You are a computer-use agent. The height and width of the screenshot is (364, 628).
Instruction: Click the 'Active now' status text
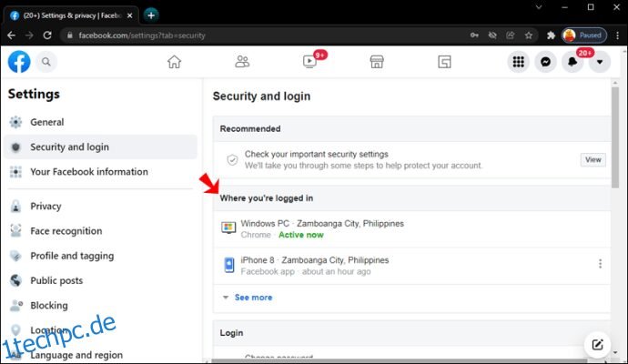click(300, 235)
